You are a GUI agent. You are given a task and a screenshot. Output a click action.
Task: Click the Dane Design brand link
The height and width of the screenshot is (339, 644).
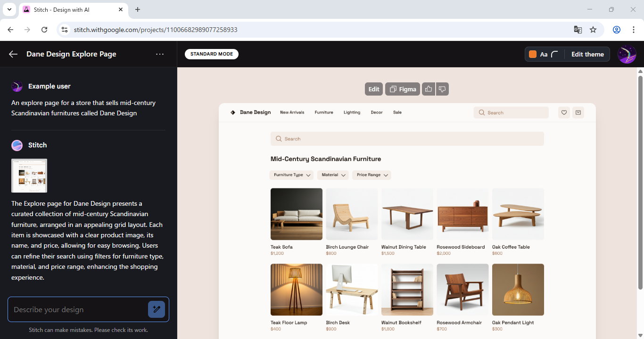(x=255, y=113)
